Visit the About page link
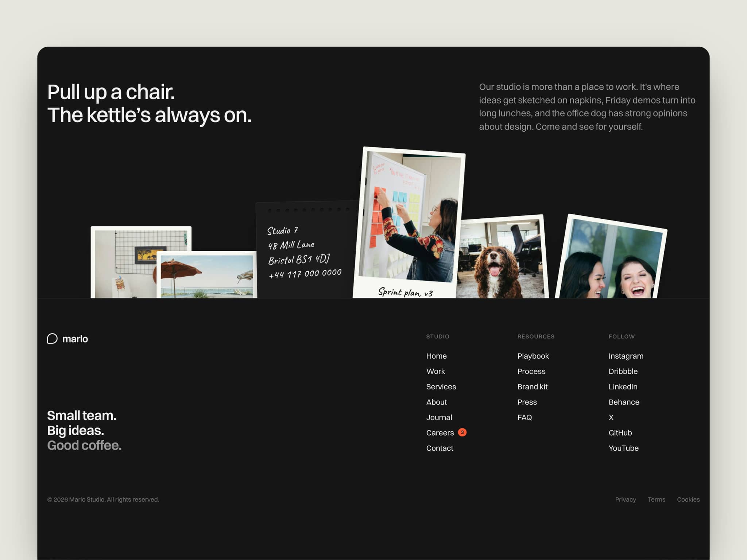The image size is (747, 560). click(x=436, y=402)
